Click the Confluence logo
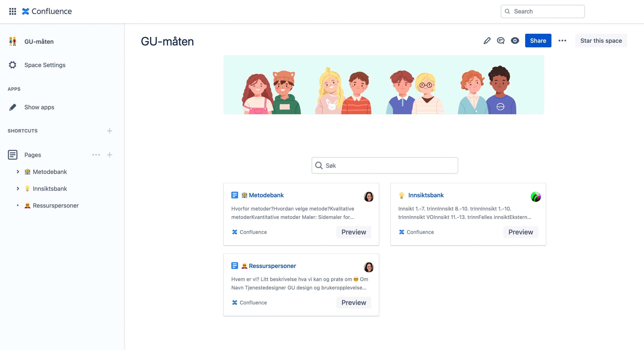 (x=47, y=11)
